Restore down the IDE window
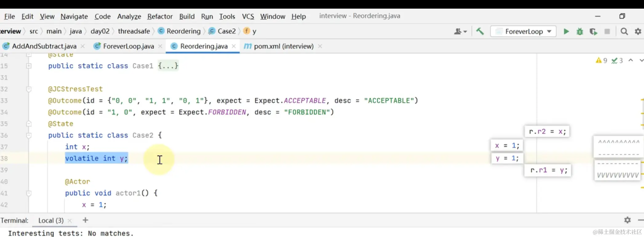The image size is (644, 237). 622,16
